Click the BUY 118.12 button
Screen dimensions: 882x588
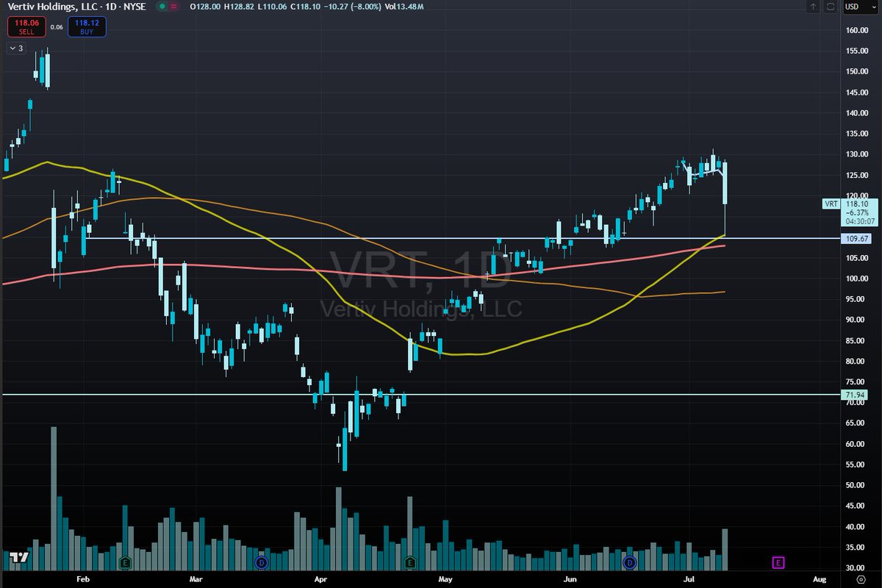[x=87, y=27]
